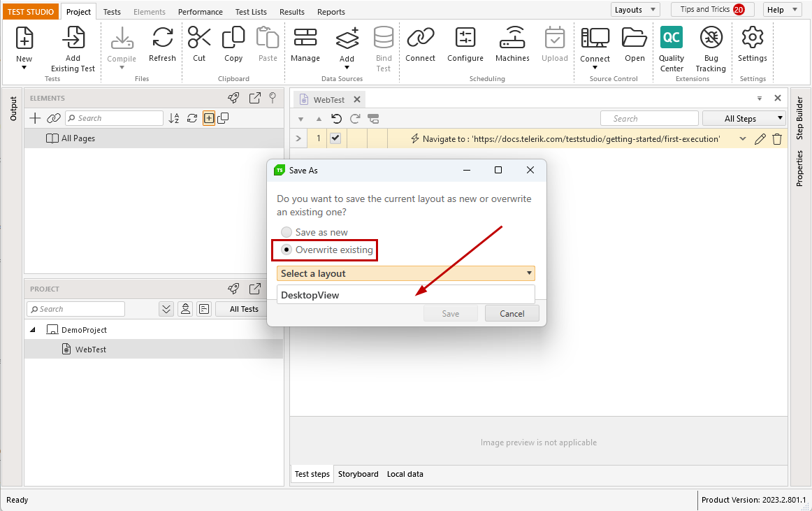Open Tips and Tricks button
Screen dimensions: 812x511
pos(713,9)
